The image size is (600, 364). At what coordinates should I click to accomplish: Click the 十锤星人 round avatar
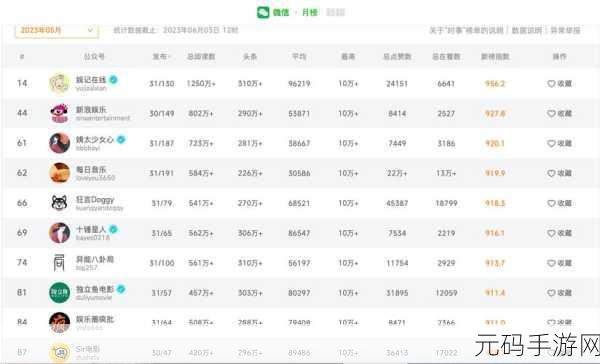point(59,233)
